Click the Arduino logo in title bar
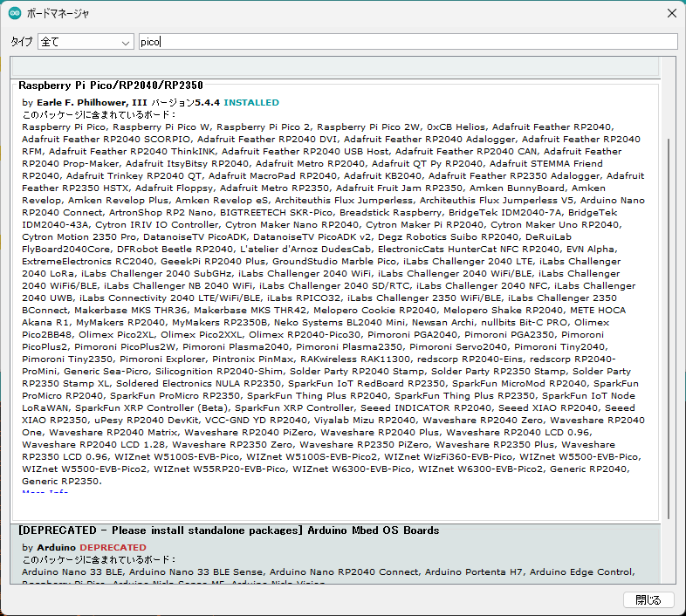 click(15, 14)
